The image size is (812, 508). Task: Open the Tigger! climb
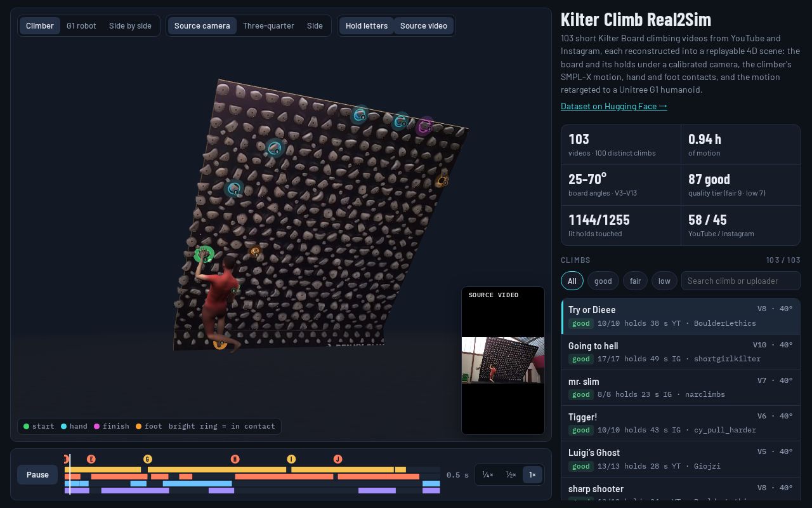coord(681,423)
